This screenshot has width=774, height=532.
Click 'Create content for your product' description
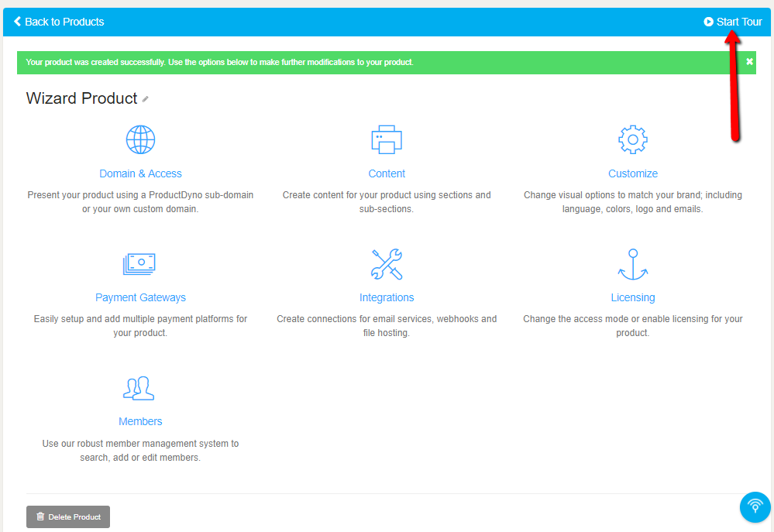coord(387,202)
